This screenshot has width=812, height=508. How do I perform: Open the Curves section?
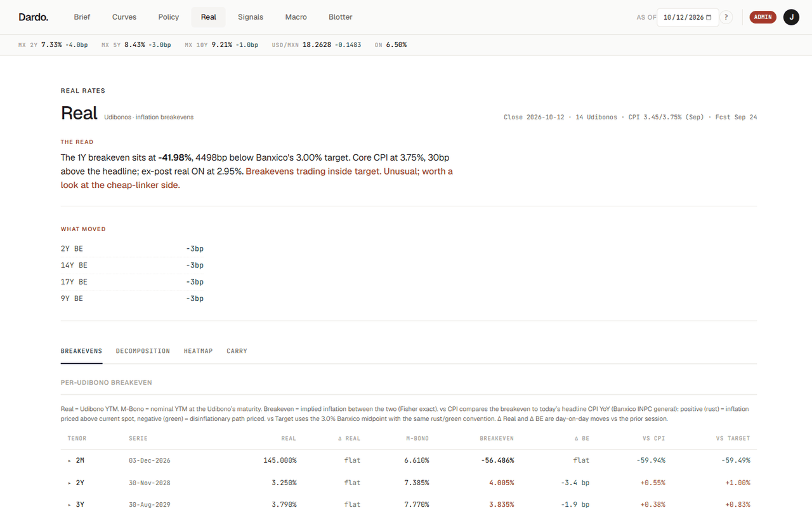click(124, 17)
